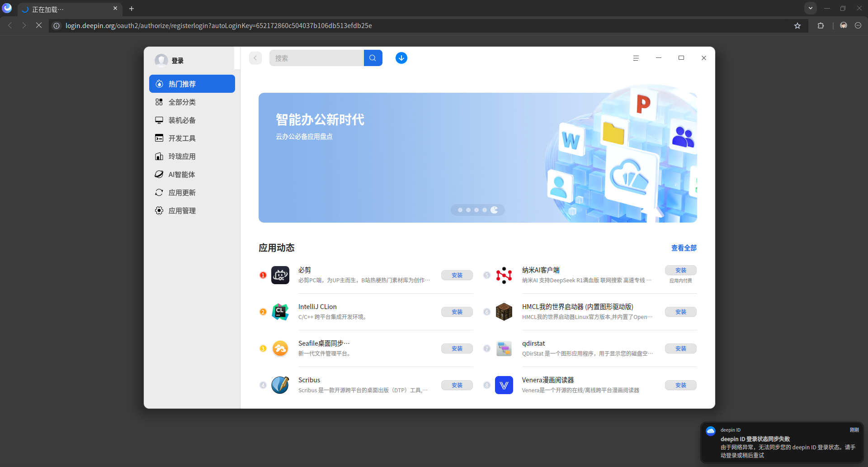This screenshot has width=868, height=467.
Task: Open the Scribus app title
Action: (x=309, y=380)
